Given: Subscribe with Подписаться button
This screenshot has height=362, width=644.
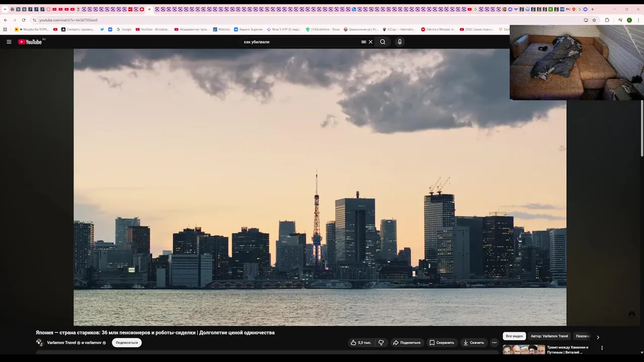Looking at the screenshot, I should tap(127, 342).
